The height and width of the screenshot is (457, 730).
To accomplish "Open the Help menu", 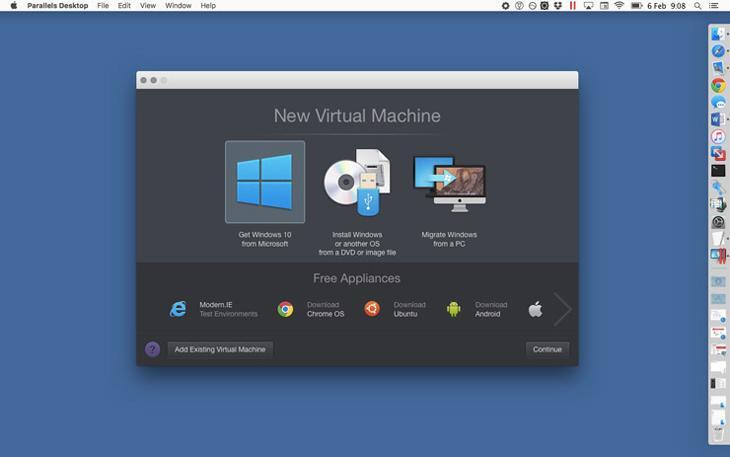I will click(x=208, y=6).
